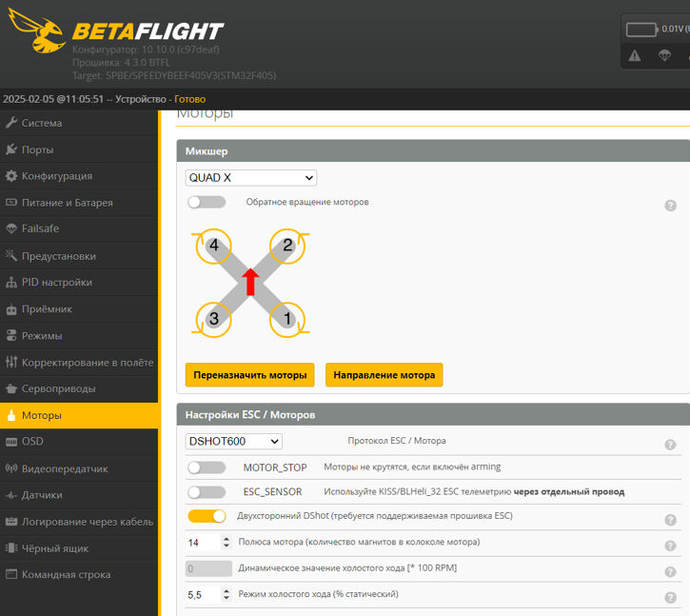Open the DSHOT600 protocol dropdown
The height and width of the screenshot is (616, 690).
tap(234, 441)
